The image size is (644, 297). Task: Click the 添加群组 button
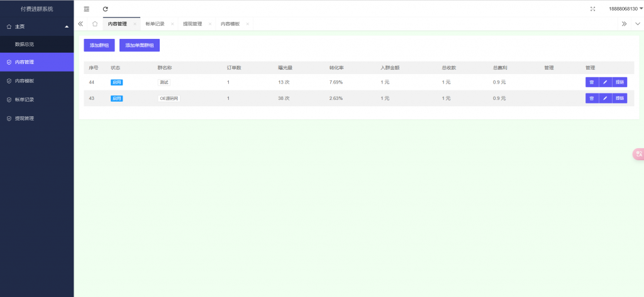(x=99, y=45)
